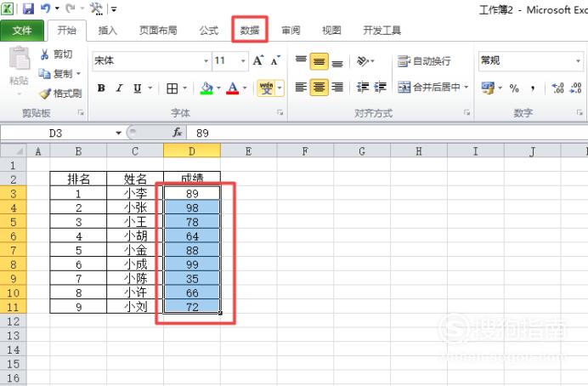Click the Comma Style icon

533,88
